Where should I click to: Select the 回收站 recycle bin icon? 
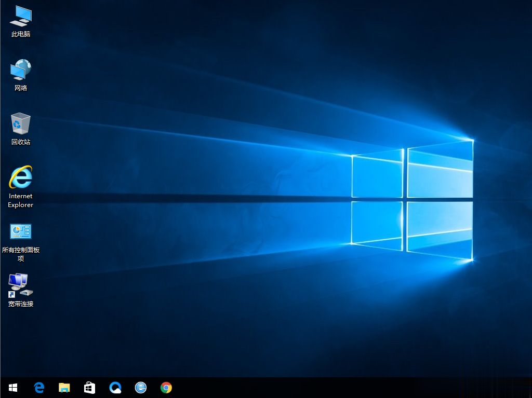coord(20,124)
